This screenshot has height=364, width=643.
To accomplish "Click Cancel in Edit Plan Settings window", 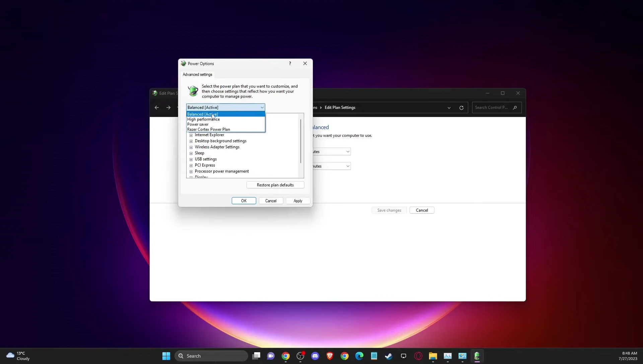I will (x=422, y=210).
